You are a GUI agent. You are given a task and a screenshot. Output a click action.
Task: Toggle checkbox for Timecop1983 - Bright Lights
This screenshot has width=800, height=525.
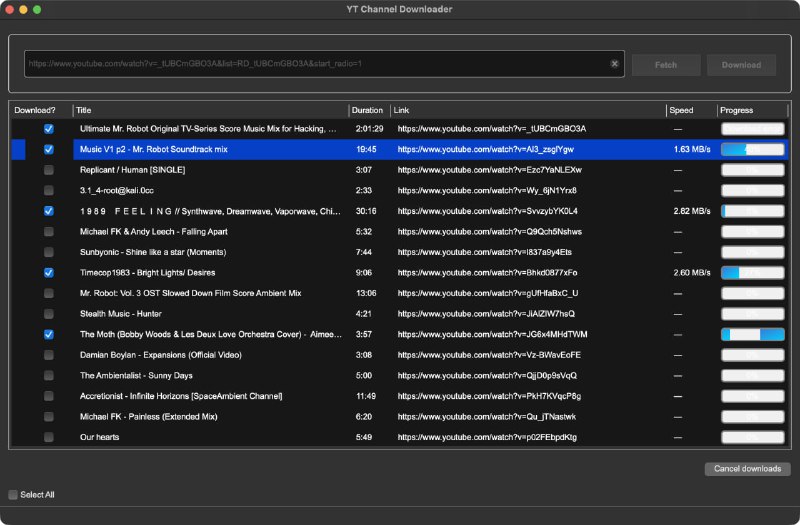click(49, 273)
